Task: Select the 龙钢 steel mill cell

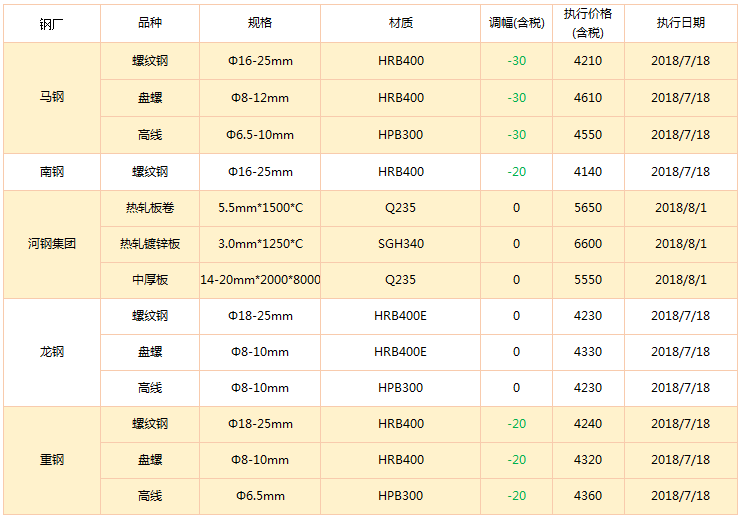Action: pyautogui.click(x=52, y=352)
